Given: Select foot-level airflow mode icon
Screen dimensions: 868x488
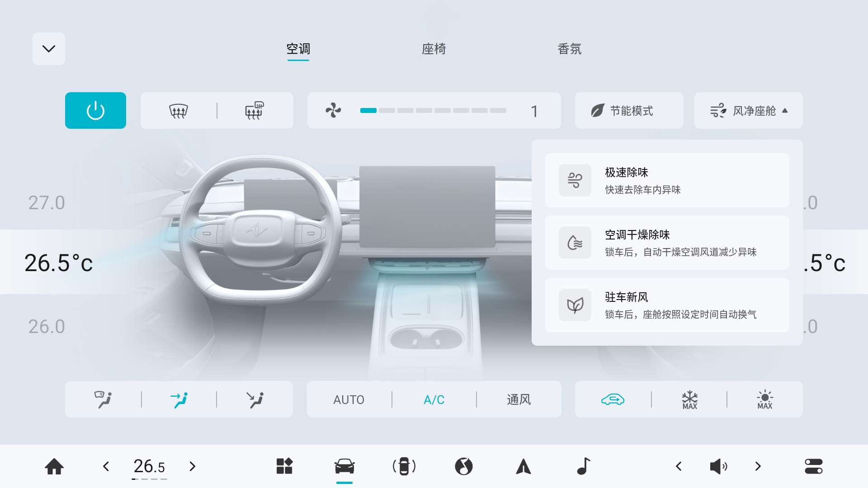Looking at the screenshot, I should click(x=255, y=399).
